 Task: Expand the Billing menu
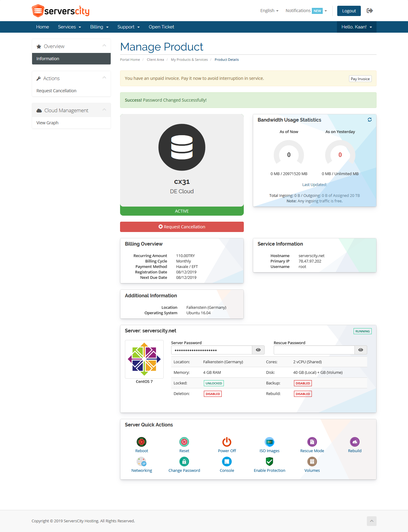(99, 27)
